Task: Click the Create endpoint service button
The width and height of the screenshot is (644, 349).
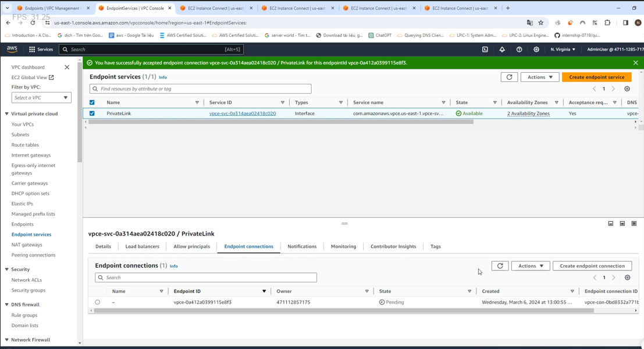Action: (596, 77)
